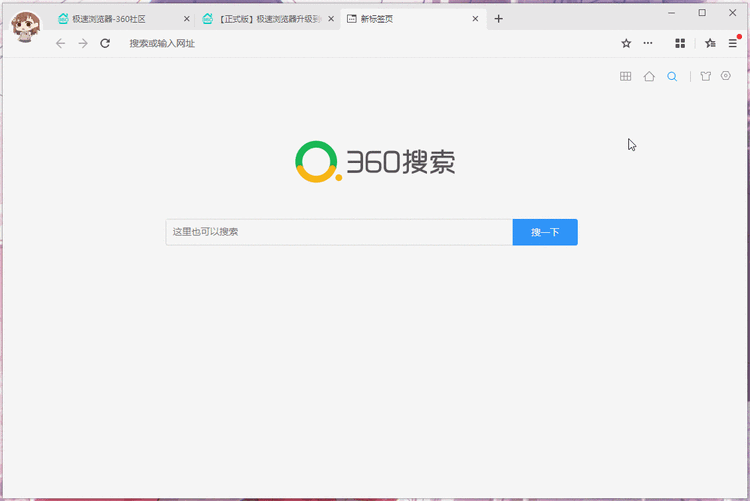Click the 搜一下 search button
Screen dimensions: 750x501
click(545, 232)
